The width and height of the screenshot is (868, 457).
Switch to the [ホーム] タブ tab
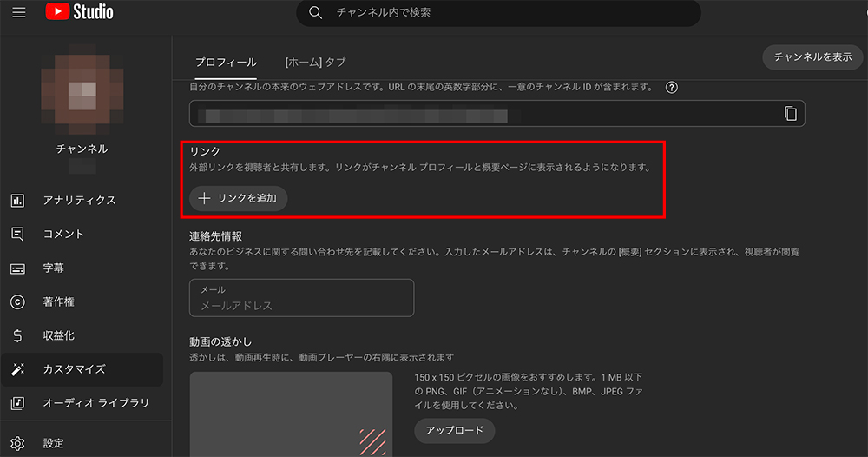point(316,62)
